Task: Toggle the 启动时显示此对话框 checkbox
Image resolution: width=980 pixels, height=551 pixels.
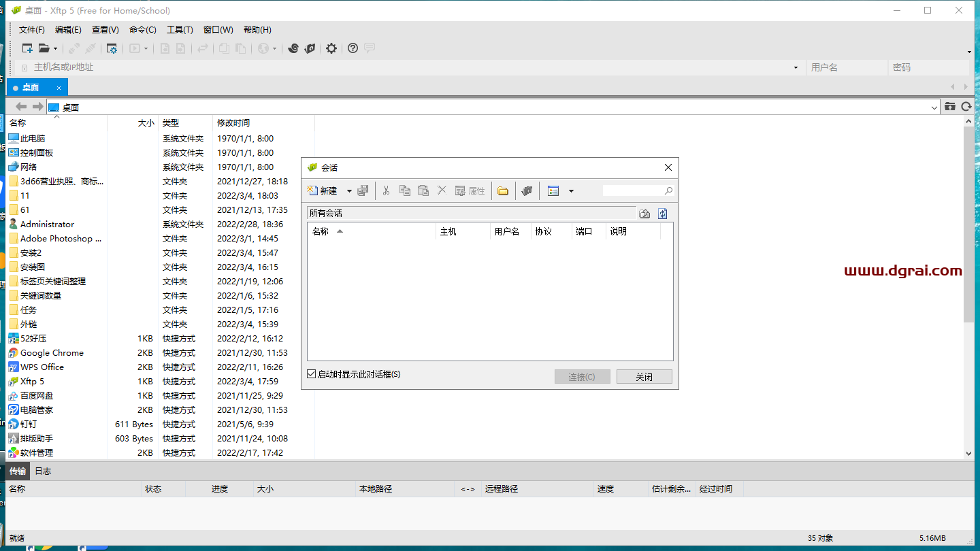Action: 312,374
